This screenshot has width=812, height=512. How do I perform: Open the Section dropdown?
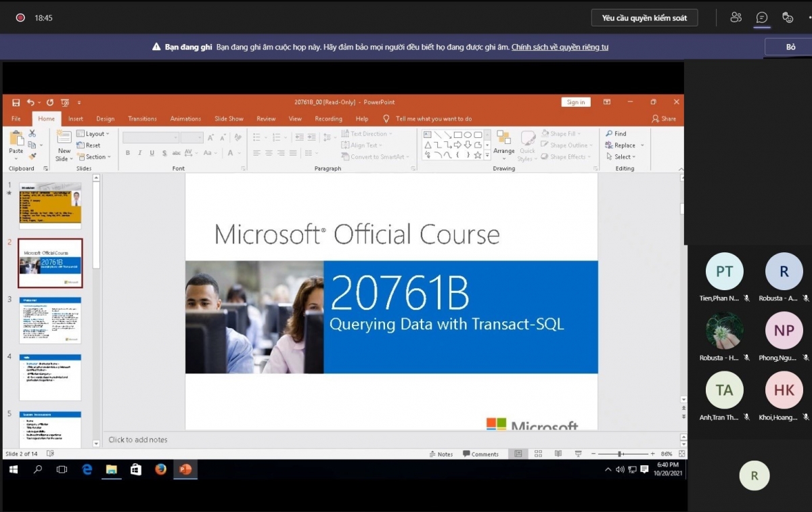coord(94,157)
